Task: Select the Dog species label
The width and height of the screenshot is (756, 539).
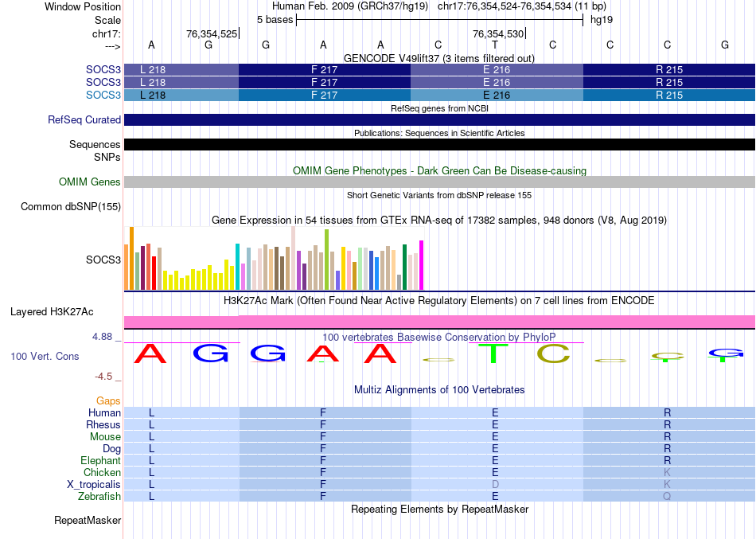Action: pyautogui.click(x=111, y=448)
